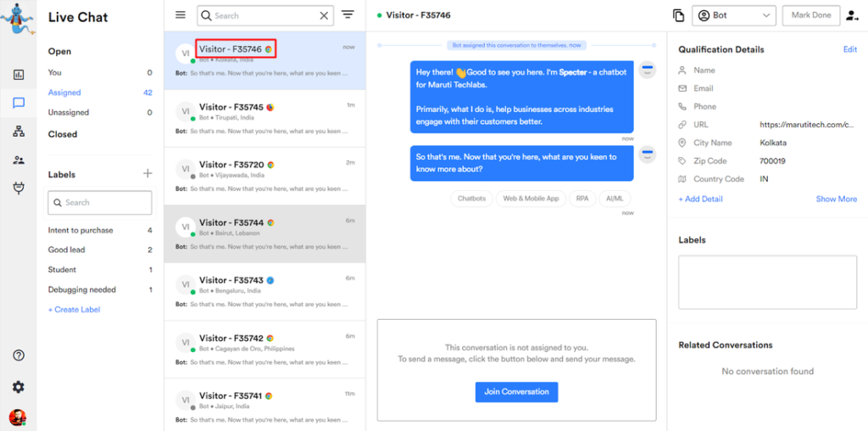Image resolution: width=868 pixels, height=431 pixels.
Task: Select the Closed conversations section
Action: coord(63,134)
